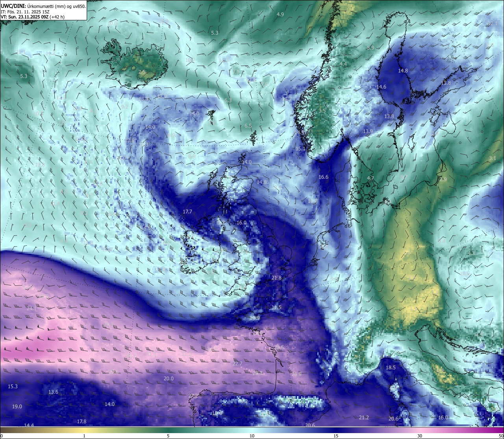This screenshot has height=439, width=504.
Task: Click the UWC/DINI map title text
Action: click(43, 6)
